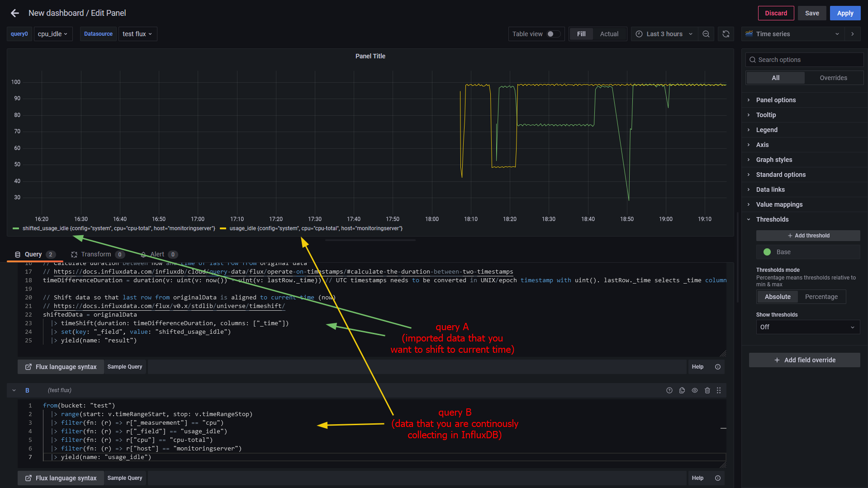Open the Show thresholds dropdown set to Off
The width and height of the screenshot is (868, 488).
point(808,327)
